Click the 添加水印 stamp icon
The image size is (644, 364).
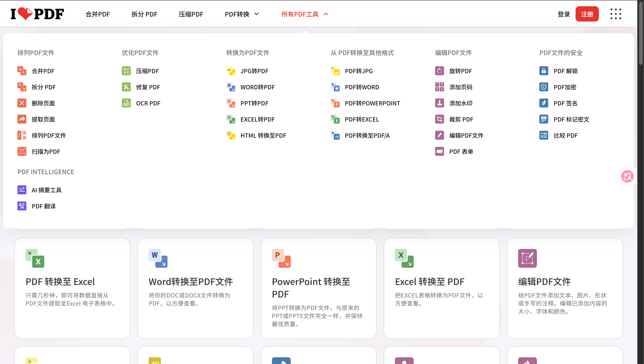(439, 103)
